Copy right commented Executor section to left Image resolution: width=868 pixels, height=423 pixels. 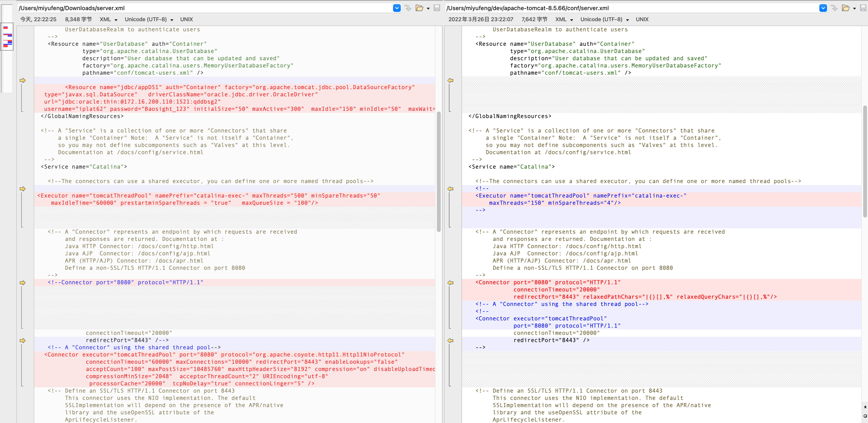click(x=450, y=189)
